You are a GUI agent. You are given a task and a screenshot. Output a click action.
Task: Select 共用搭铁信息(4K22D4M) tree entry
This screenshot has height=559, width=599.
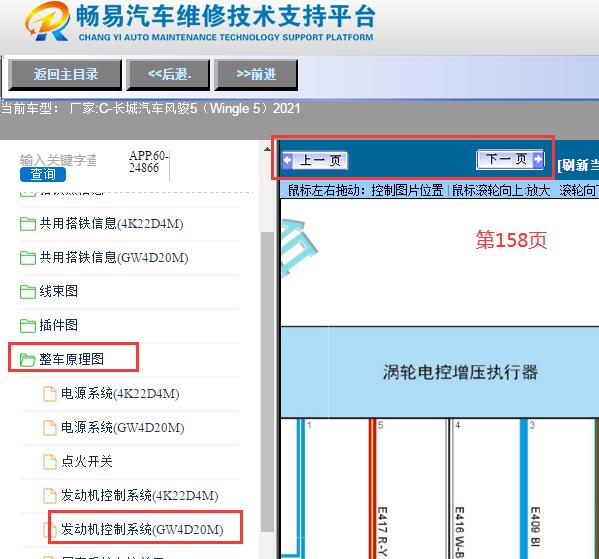(111, 224)
